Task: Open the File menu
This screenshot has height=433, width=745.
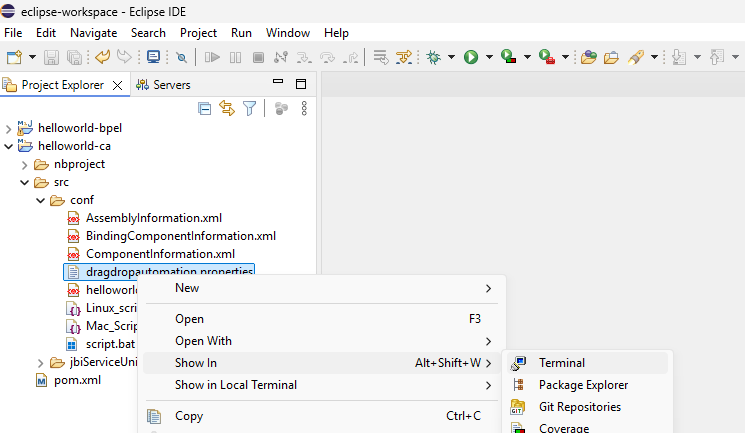Action: [13, 33]
